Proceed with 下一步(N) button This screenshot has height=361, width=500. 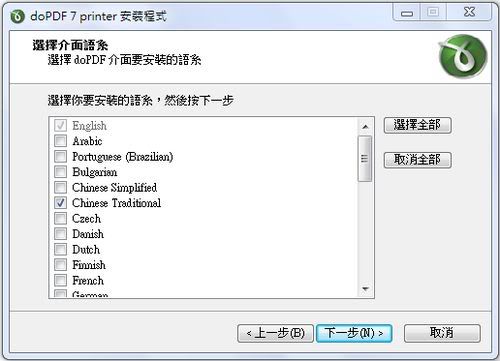click(354, 333)
